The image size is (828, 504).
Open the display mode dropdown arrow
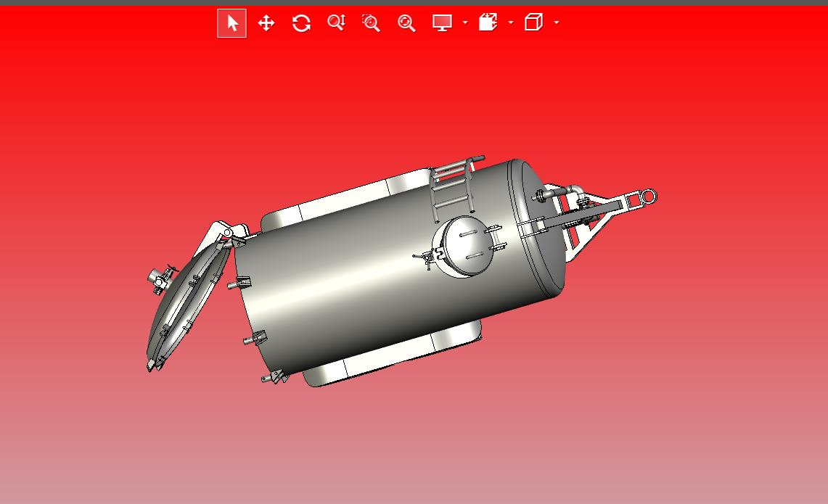click(465, 22)
